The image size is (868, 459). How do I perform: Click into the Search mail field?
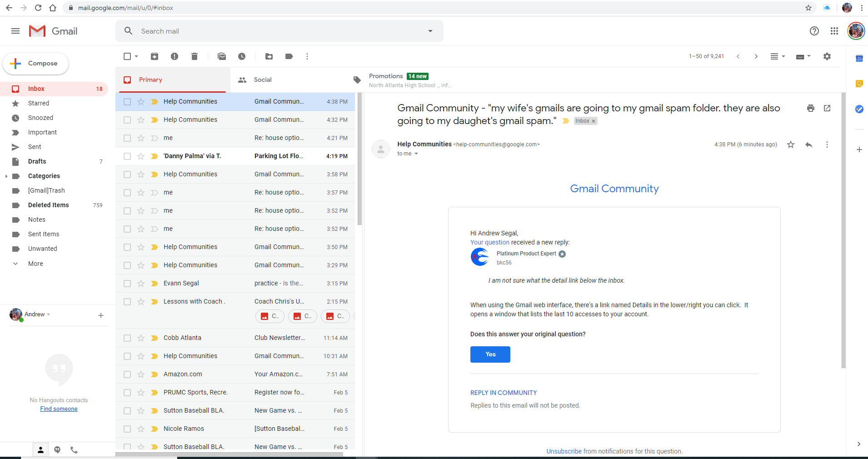(x=279, y=31)
